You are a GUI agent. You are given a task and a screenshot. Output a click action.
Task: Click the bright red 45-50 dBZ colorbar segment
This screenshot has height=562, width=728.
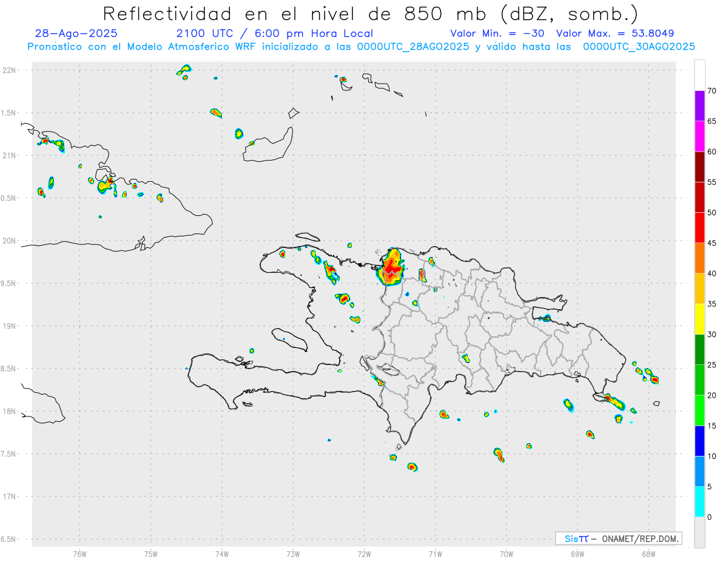pos(699,228)
